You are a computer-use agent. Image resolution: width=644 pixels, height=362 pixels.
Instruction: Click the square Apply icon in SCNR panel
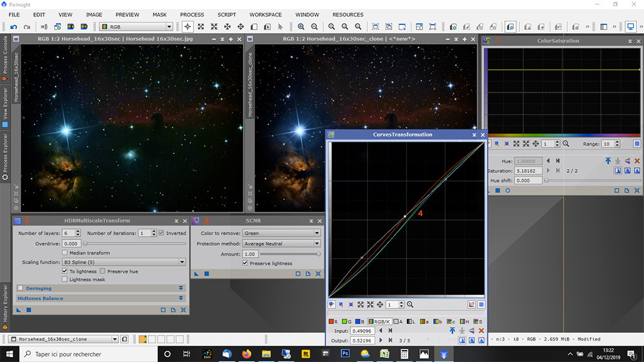coord(206,274)
